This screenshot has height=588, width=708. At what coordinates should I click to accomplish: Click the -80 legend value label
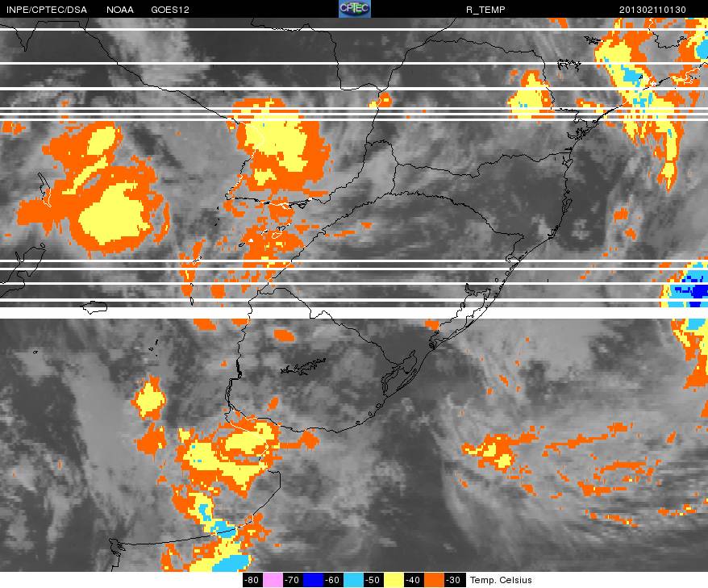(252, 580)
